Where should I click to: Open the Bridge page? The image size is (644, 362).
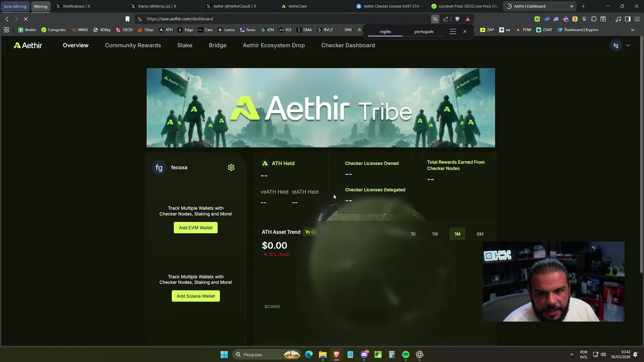click(x=217, y=45)
